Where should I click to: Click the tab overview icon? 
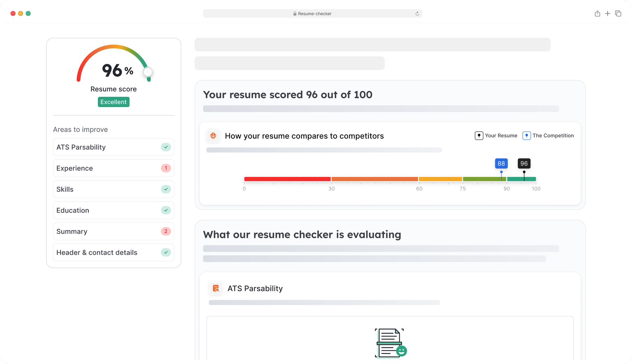[618, 13]
